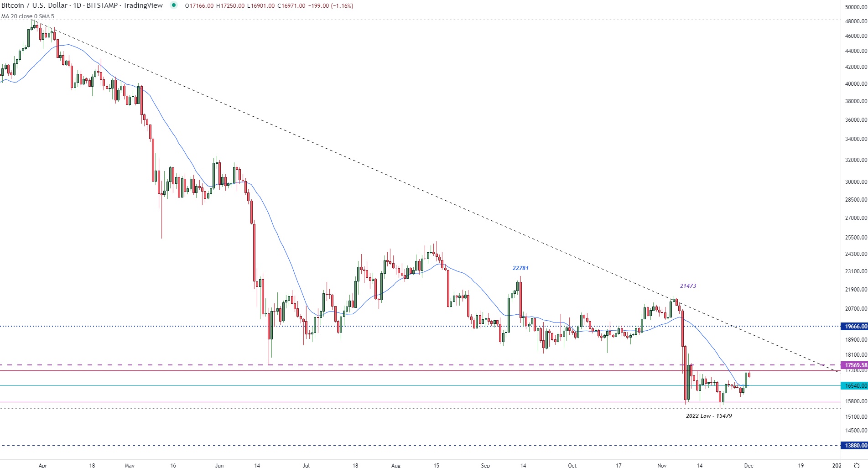Click the H17250.00 high value in header
Viewport: 868px width, 468px height.
[x=230, y=6]
